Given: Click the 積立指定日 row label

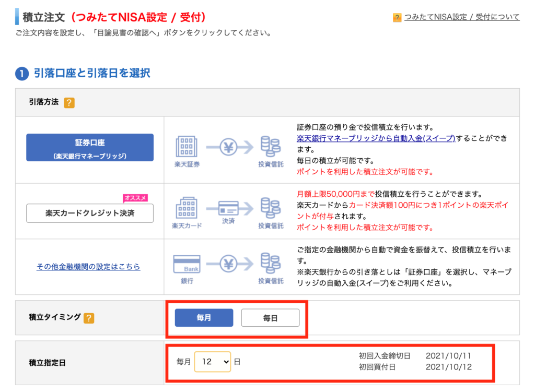Looking at the screenshot, I should coord(48,363).
